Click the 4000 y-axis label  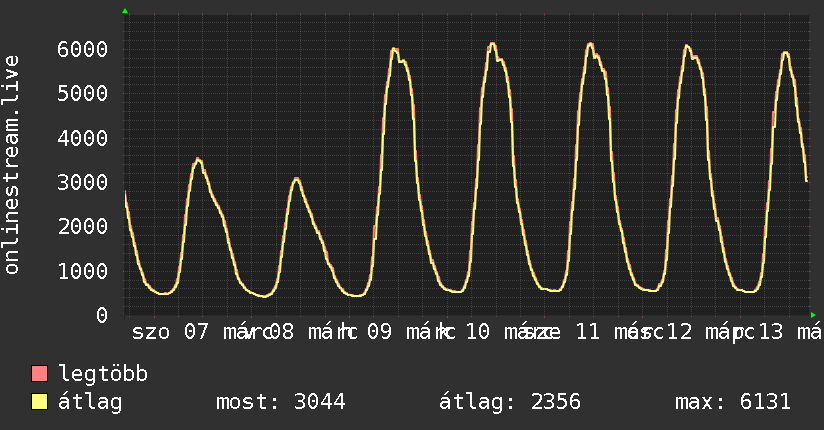pyautogui.click(x=83, y=138)
